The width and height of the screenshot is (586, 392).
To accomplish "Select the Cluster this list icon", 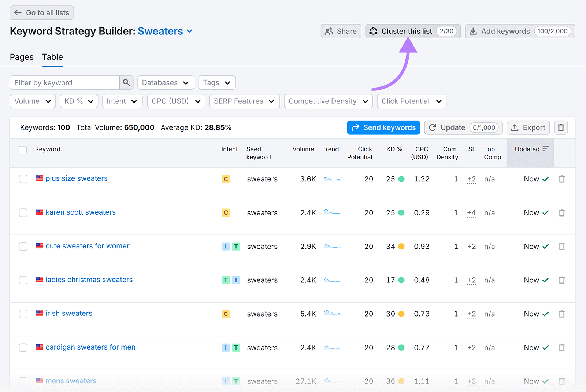I will point(373,31).
